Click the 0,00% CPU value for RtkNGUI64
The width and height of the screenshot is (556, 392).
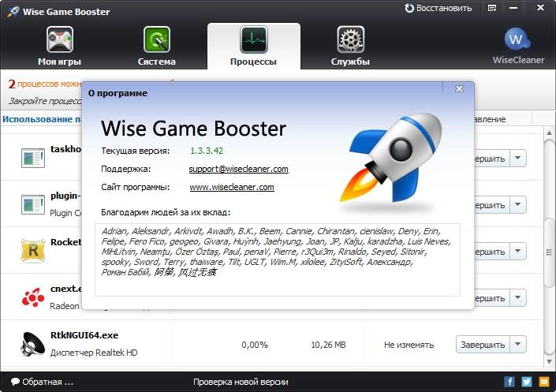click(x=255, y=345)
